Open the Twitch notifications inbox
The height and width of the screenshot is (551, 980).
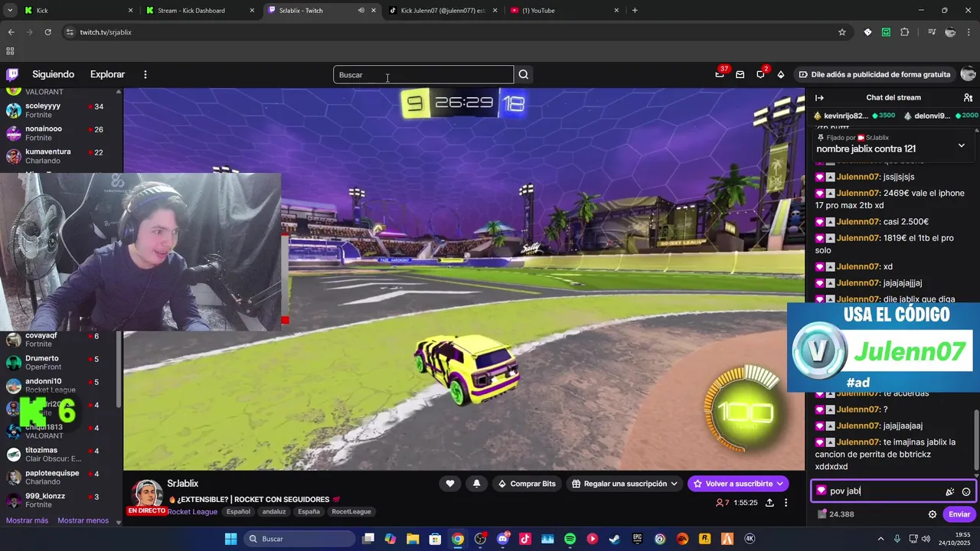740,74
